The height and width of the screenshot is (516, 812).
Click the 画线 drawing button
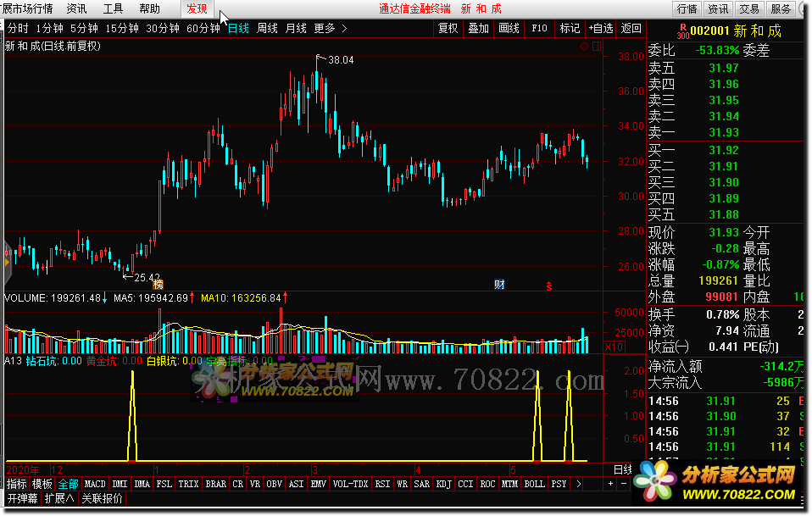pos(509,29)
